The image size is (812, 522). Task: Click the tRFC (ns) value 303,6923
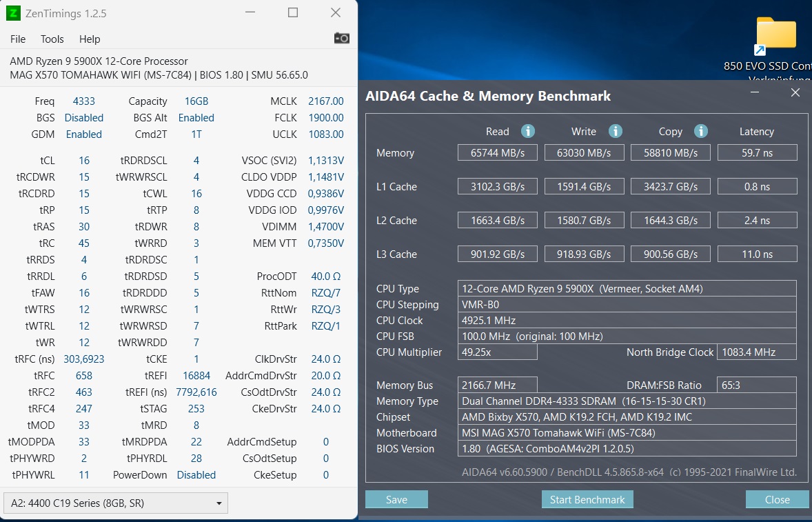(84, 359)
